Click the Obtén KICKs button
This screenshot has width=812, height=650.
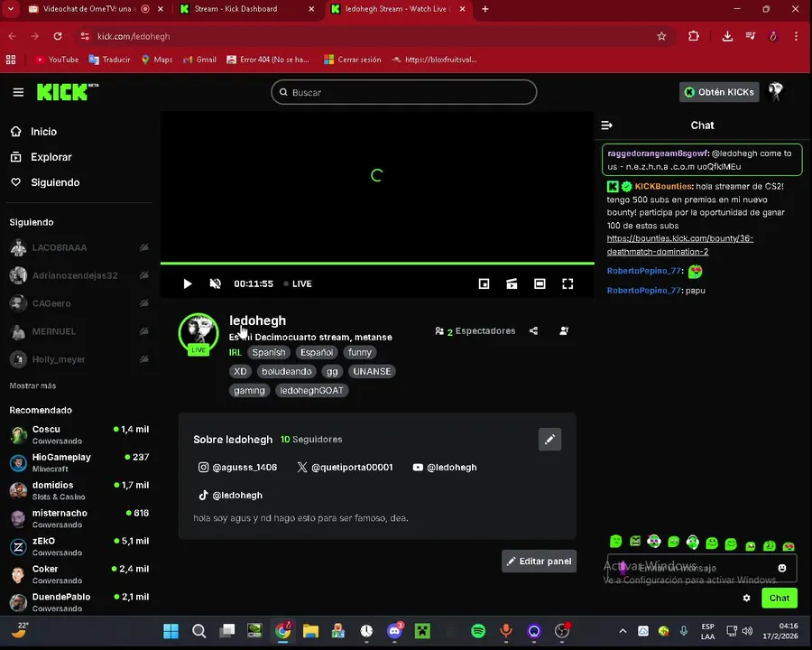719,92
